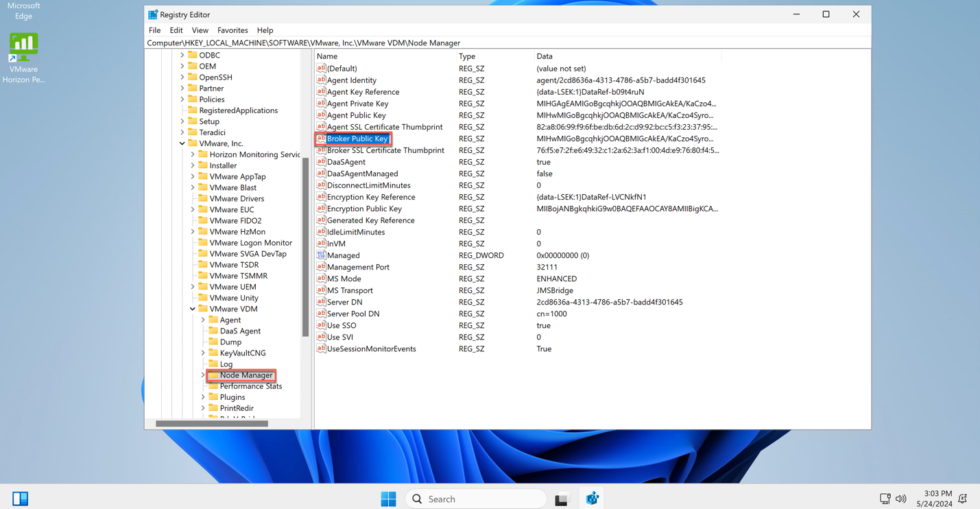
Task: Click the Policies folder icon
Action: 193,99
